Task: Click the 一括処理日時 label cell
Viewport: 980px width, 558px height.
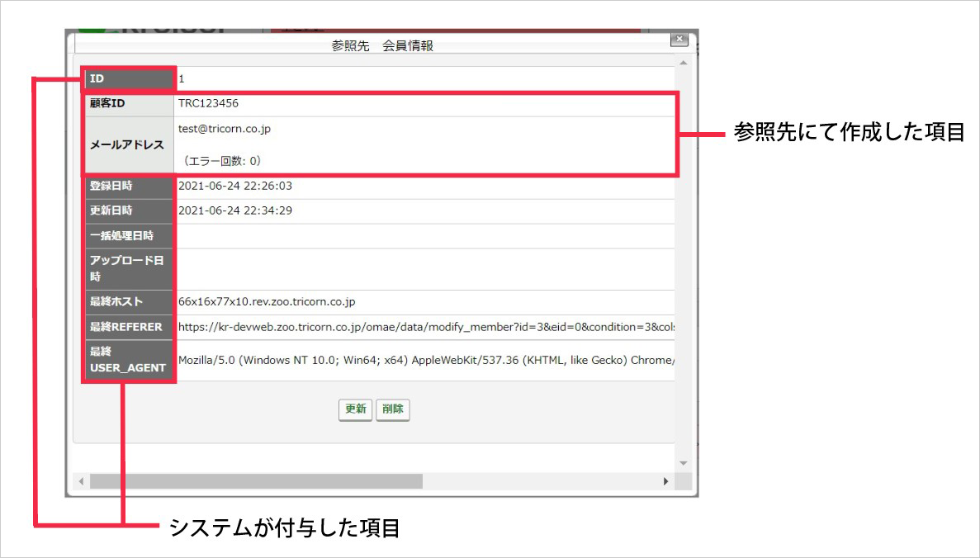Action: click(129, 235)
